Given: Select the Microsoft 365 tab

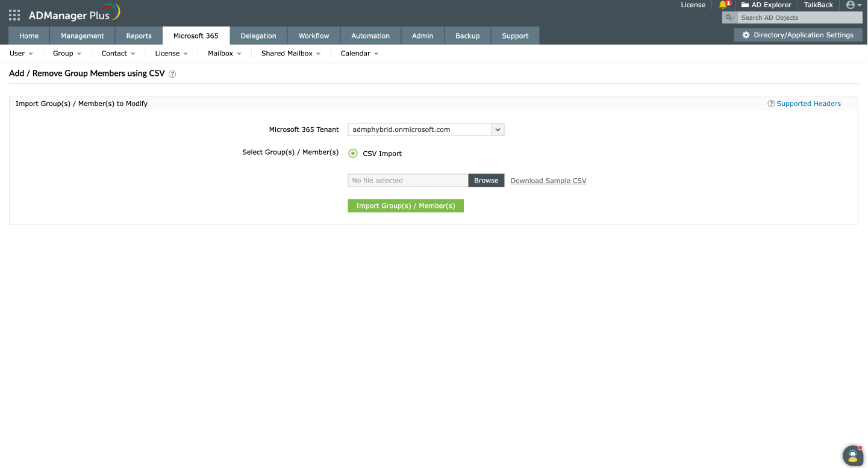Looking at the screenshot, I should click(x=196, y=36).
